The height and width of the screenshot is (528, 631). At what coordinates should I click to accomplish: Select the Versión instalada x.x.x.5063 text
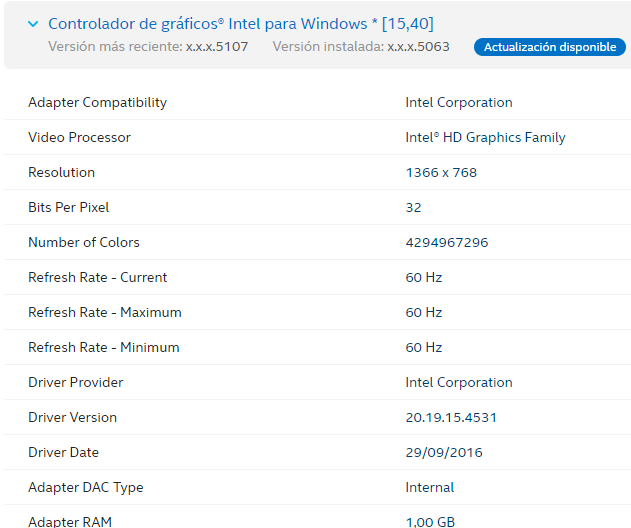(361, 46)
